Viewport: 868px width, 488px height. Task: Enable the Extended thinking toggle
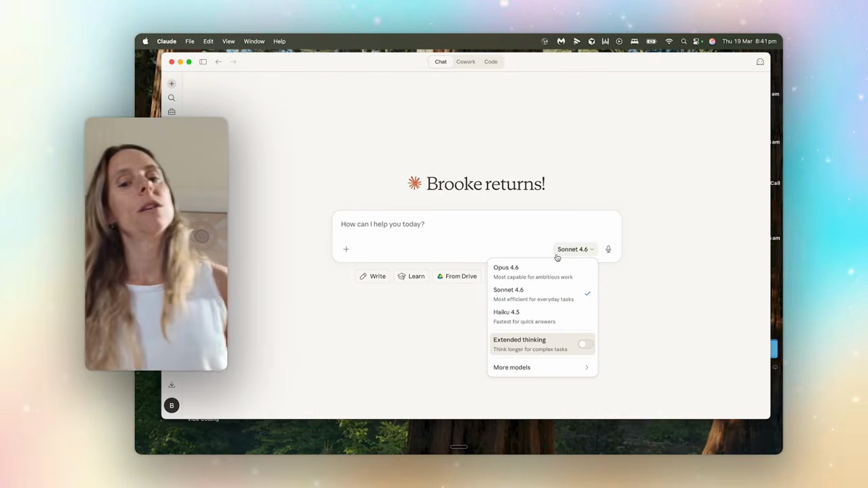click(585, 344)
